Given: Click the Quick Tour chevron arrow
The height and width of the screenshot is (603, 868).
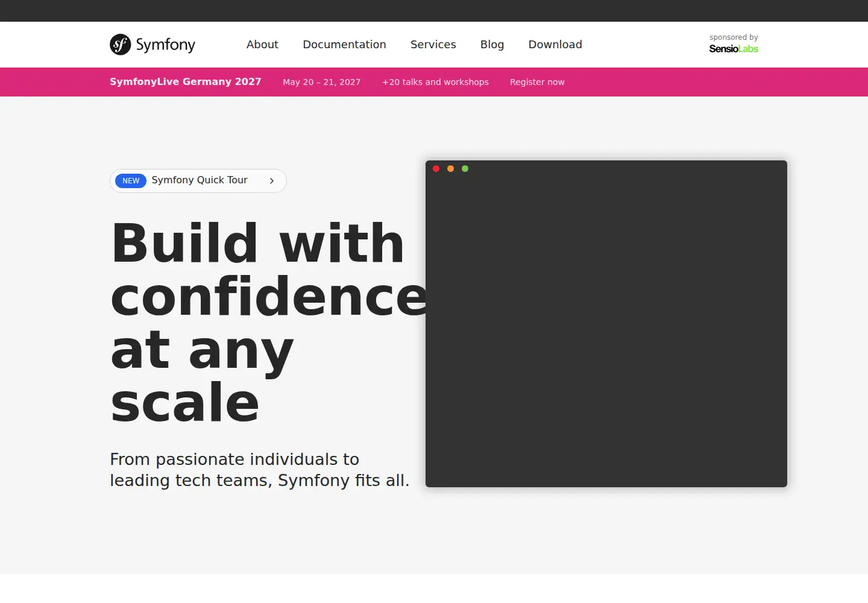Looking at the screenshot, I should (272, 181).
